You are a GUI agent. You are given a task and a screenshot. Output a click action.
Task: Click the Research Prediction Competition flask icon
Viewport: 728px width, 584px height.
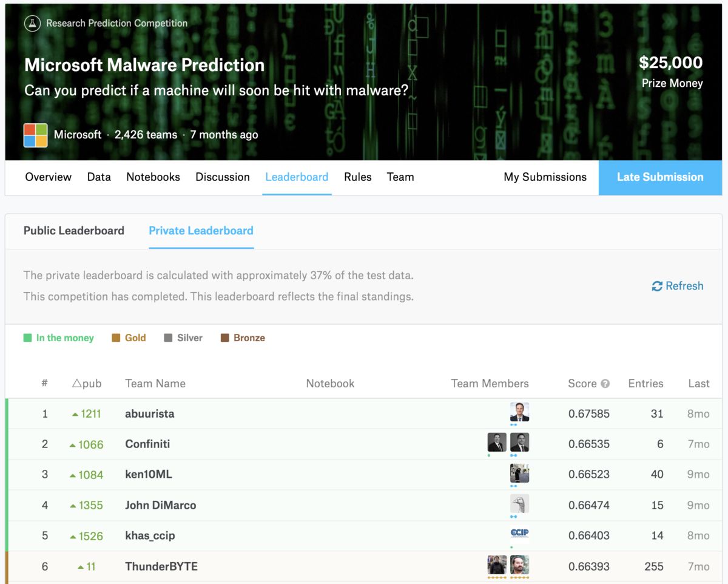[32, 24]
